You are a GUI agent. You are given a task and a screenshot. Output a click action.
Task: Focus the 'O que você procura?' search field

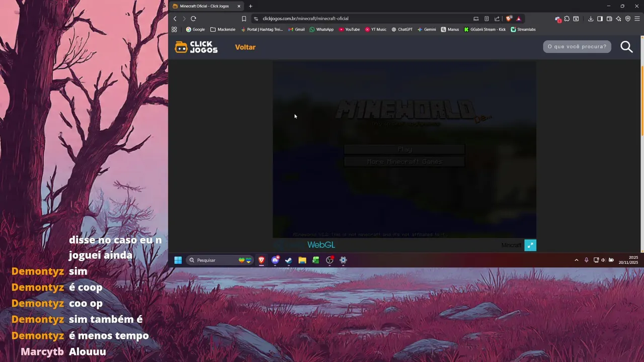coord(577,46)
